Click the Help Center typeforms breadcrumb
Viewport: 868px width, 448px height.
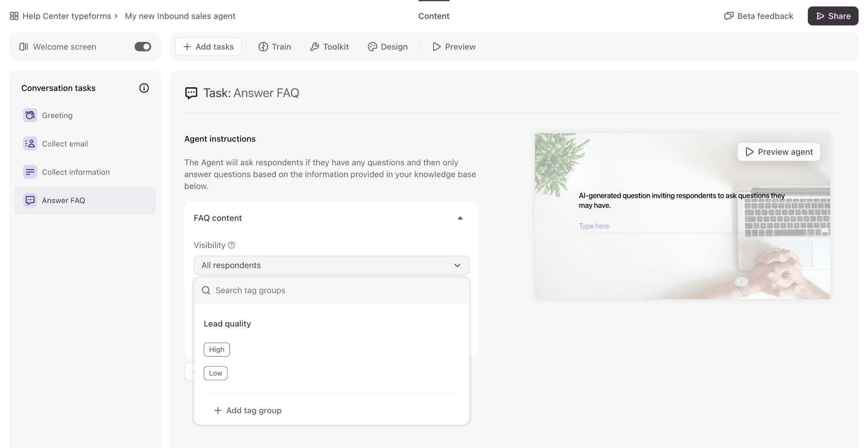[67, 16]
